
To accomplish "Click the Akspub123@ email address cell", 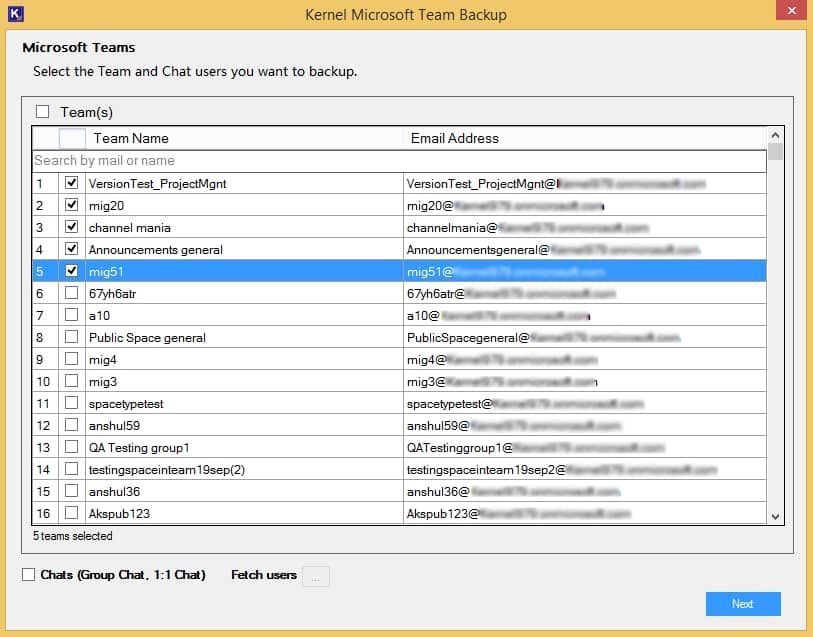I will [584, 514].
